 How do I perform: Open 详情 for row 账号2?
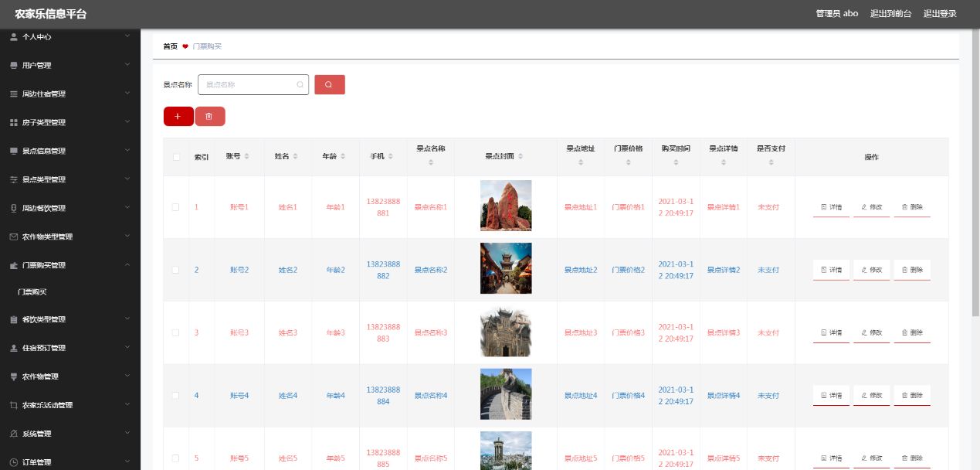(x=831, y=270)
